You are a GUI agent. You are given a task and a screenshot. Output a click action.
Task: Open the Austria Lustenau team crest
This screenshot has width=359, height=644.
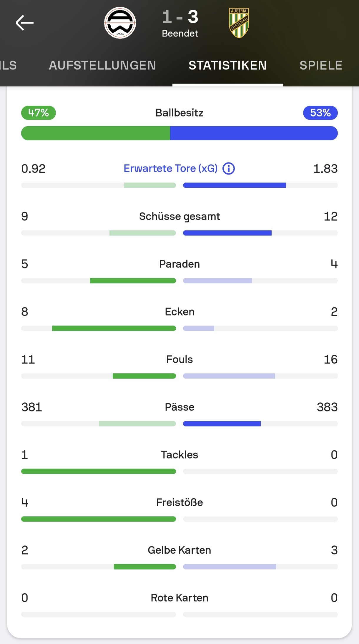pyautogui.click(x=239, y=23)
